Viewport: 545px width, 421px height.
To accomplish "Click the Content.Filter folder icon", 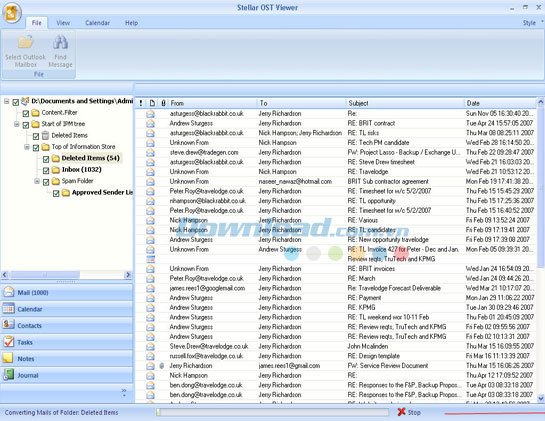I will click(x=35, y=113).
